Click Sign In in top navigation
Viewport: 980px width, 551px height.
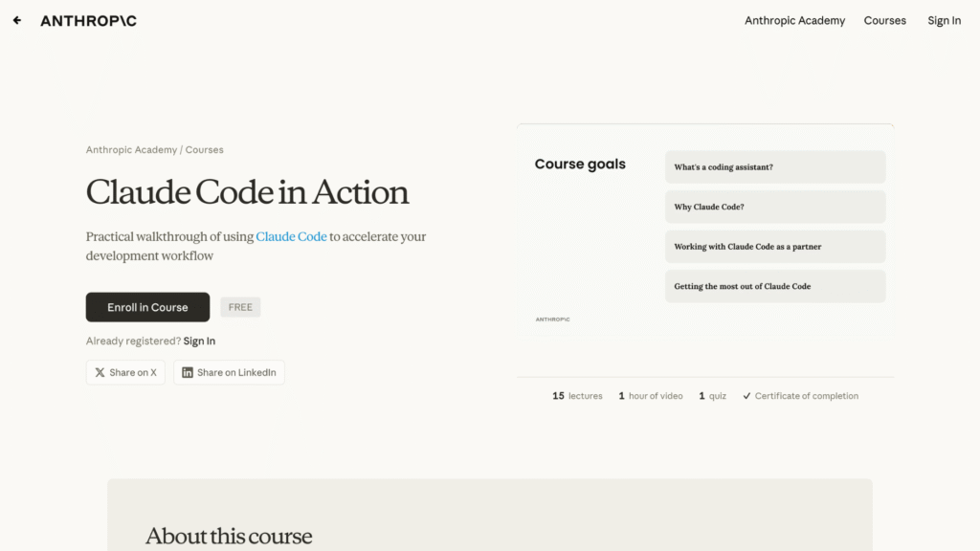[944, 21]
